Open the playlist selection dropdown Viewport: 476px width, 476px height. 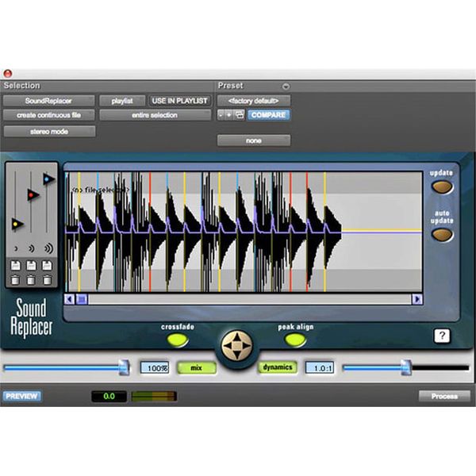pyautogui.click(x=122, y=101)
